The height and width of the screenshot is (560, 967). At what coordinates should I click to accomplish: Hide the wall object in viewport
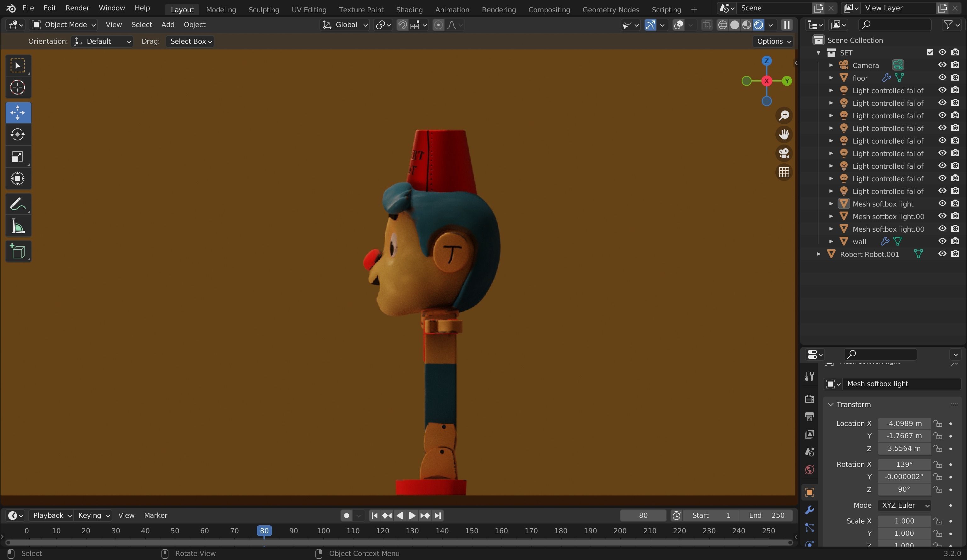point(942,241)
